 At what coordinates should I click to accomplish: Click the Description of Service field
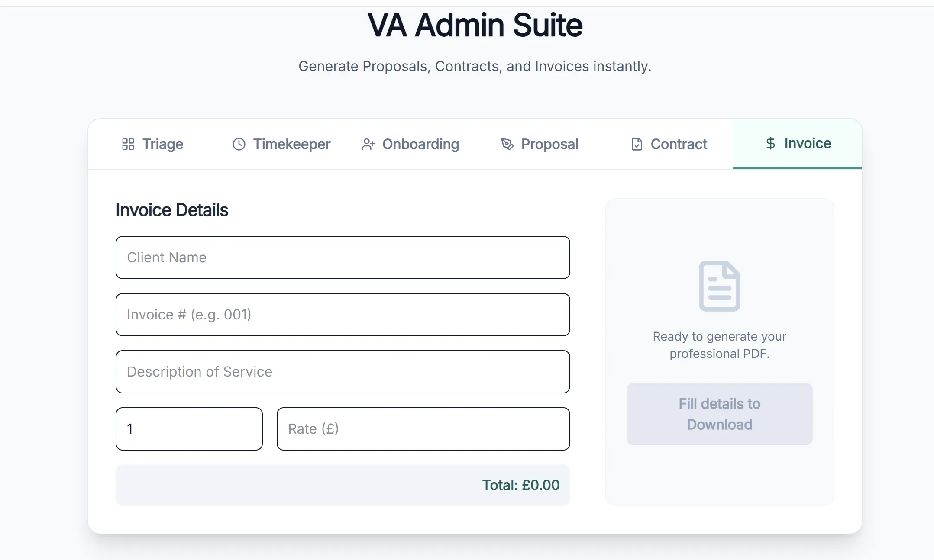(343, 372)
